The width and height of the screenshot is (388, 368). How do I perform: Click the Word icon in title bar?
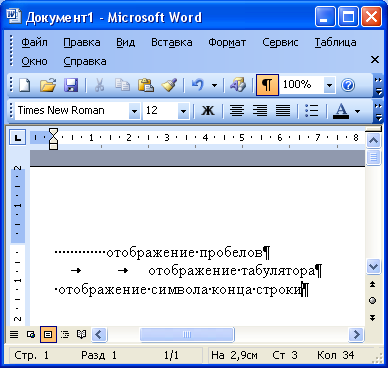14,16
